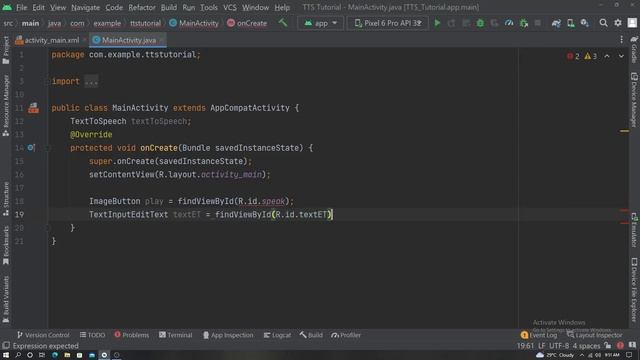The image size is (640, 360).
Task: Open the Refactor menu
Action: [142, 7]
